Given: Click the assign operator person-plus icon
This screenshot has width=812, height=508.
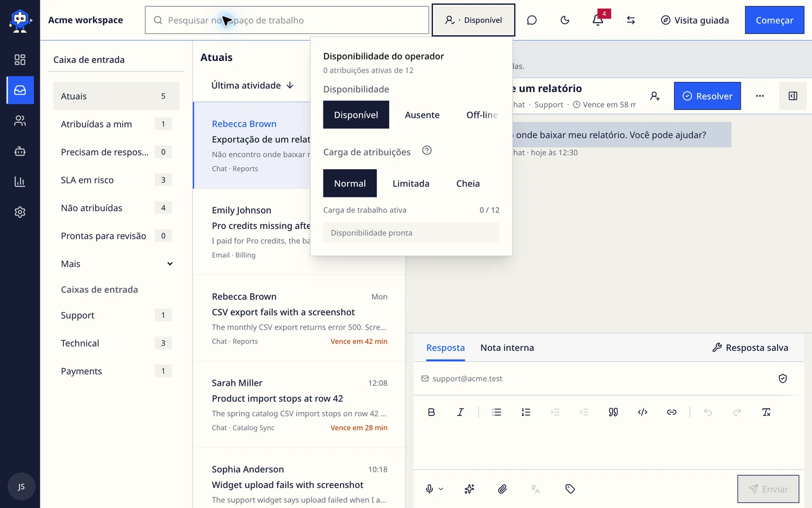Looking at the screenshot, I should coord(655,96).
